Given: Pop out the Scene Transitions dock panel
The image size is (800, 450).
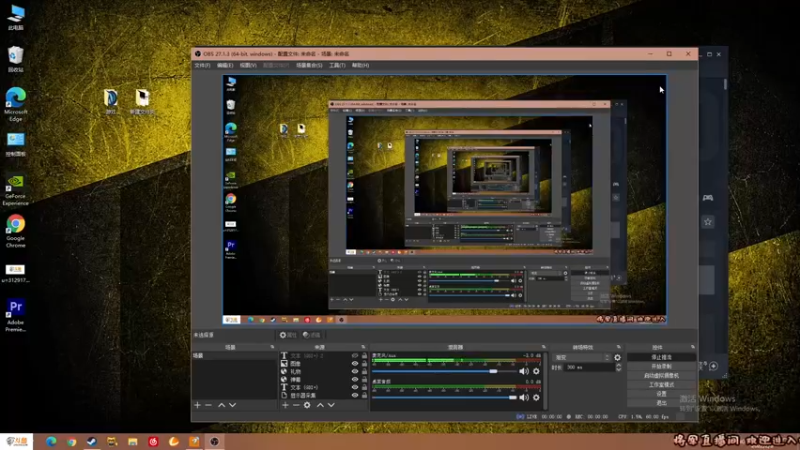Looking at the screenshot, I should click(619, 347).
